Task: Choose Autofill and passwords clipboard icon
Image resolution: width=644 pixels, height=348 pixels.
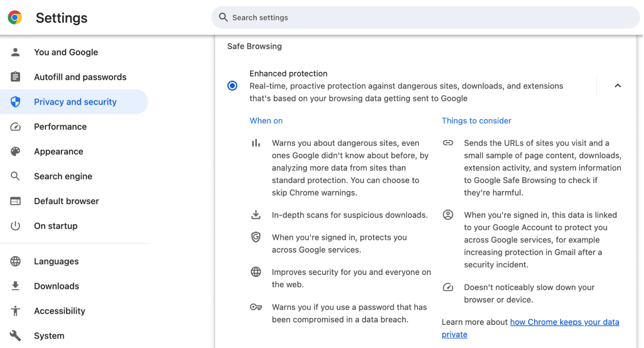Action: 15,77
